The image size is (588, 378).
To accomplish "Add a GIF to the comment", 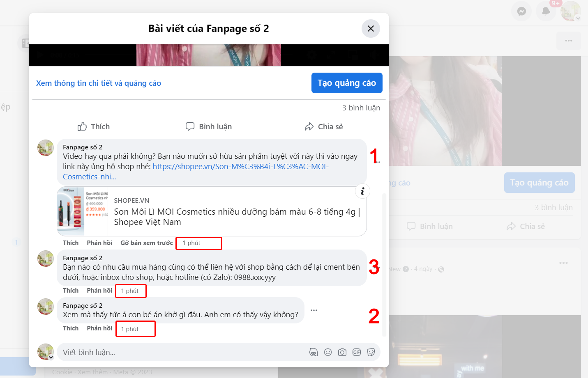I will 357,352.
